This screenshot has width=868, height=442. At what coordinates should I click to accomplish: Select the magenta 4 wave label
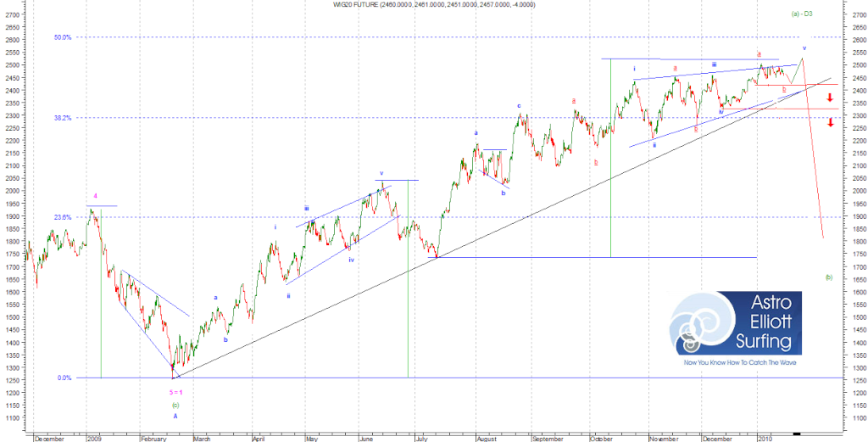coord(95,197)
